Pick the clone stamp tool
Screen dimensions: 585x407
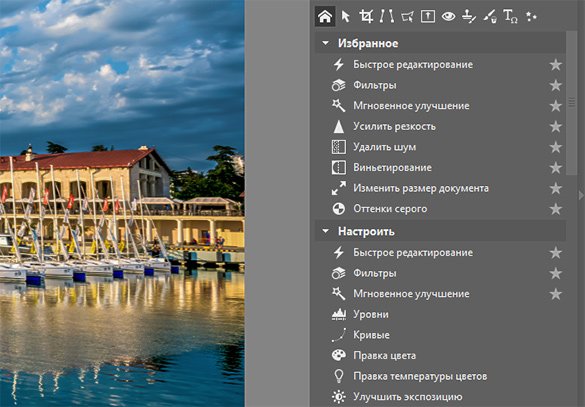point(469,17)
